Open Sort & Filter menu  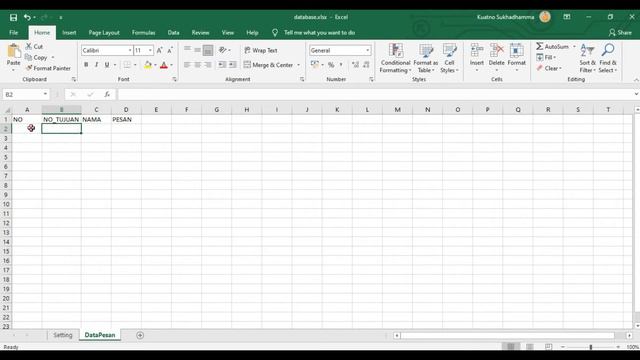(x=587, y=58)
